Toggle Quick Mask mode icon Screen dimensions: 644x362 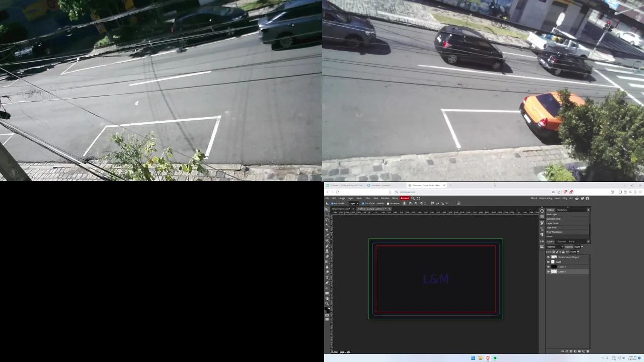coord(327,315)
